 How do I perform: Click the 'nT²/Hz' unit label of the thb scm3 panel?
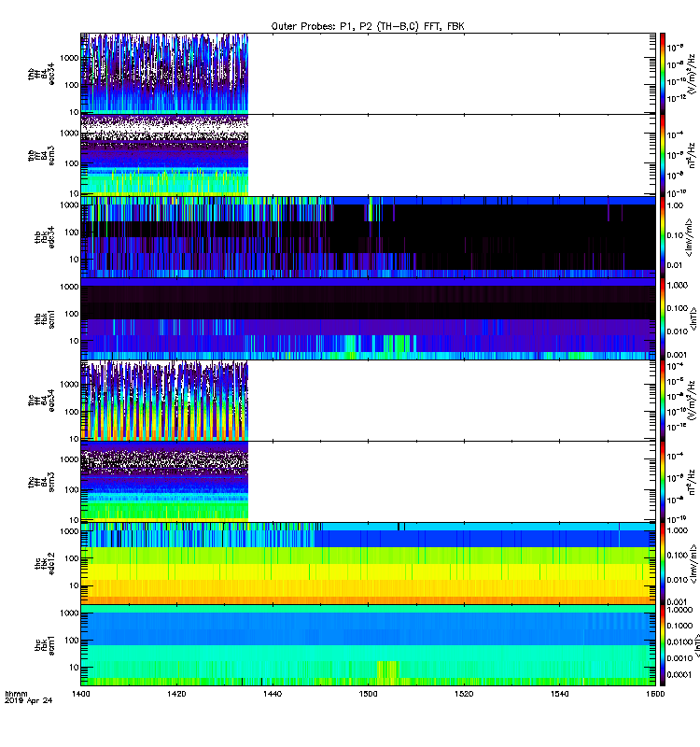[x=692, y=155]
